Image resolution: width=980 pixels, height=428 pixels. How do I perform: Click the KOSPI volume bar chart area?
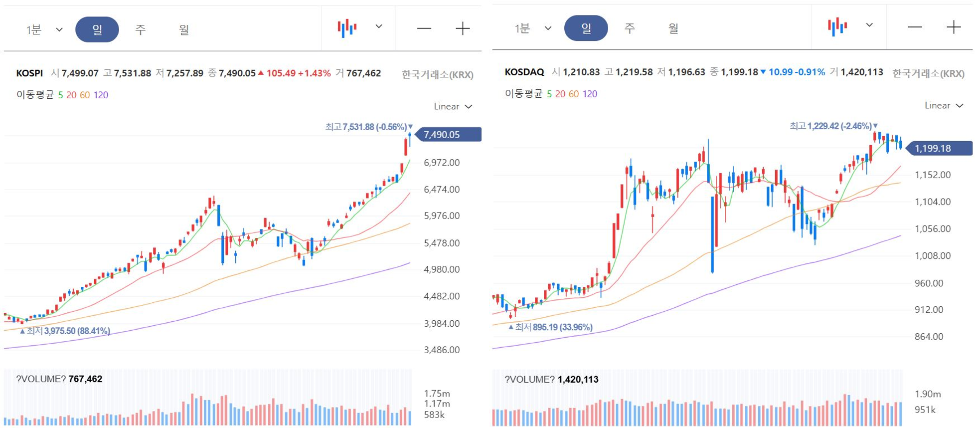click(x=208, y=398)
